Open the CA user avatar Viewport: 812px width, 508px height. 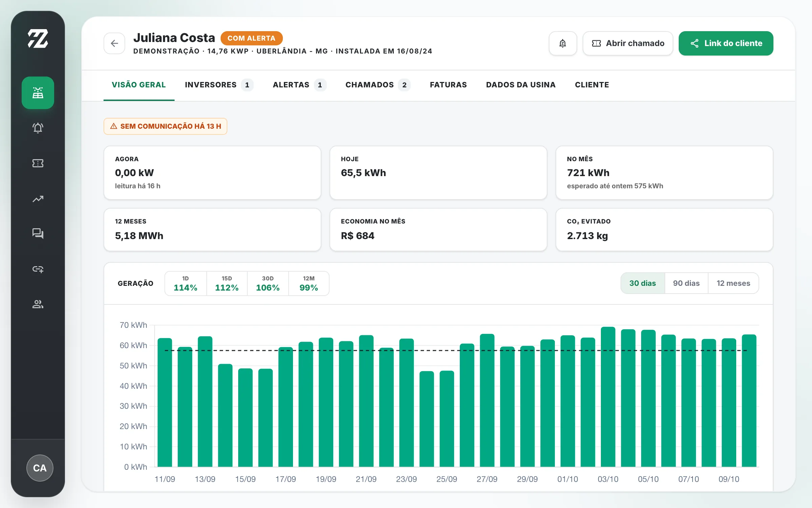[x=40, y=468]
